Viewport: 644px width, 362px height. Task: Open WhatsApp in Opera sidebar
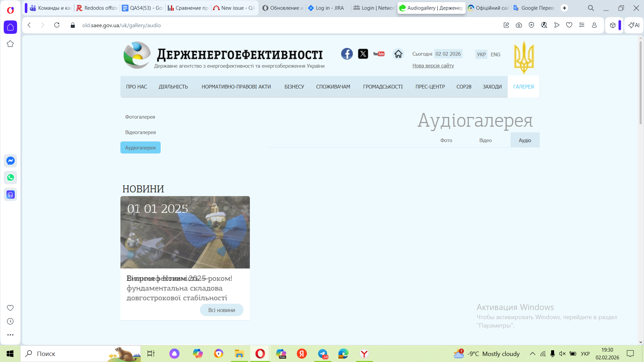click(10, 177)
